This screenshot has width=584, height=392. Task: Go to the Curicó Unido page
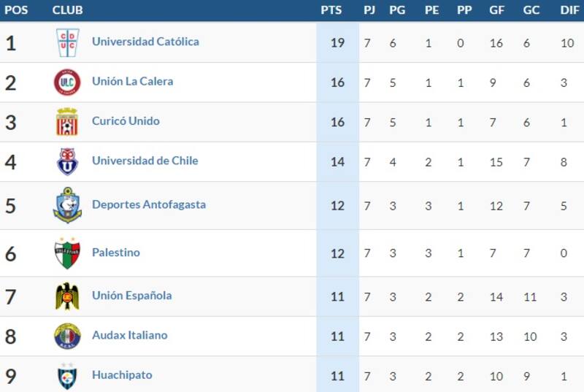click(126, 121)
